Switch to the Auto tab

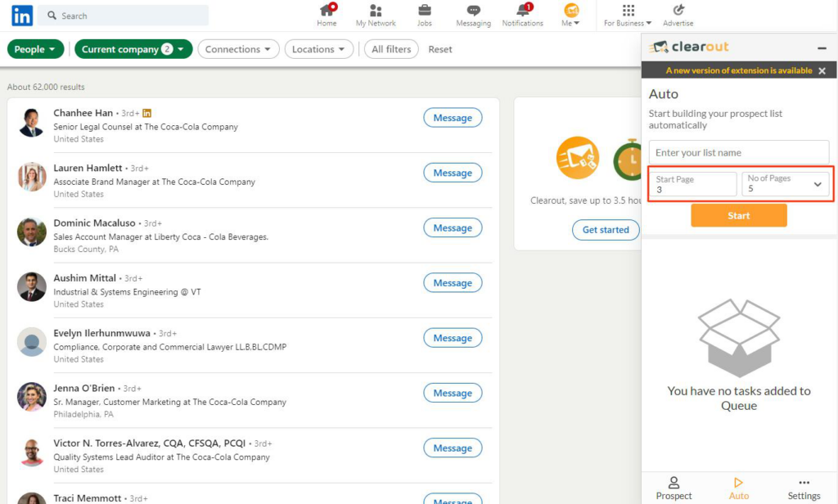click(x=739, y=488)
